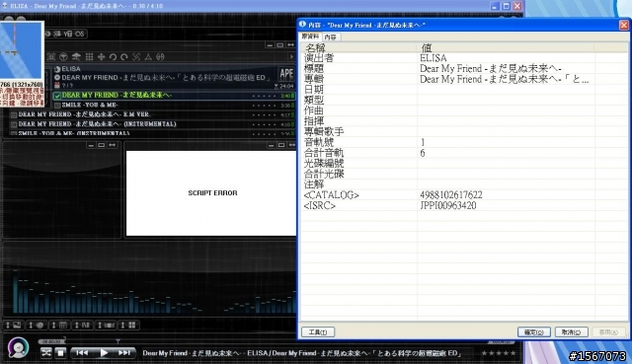Select the <CATALOG> value 4988102617622
The height and width of the screenshot is (364, 632).
point(451,195)
